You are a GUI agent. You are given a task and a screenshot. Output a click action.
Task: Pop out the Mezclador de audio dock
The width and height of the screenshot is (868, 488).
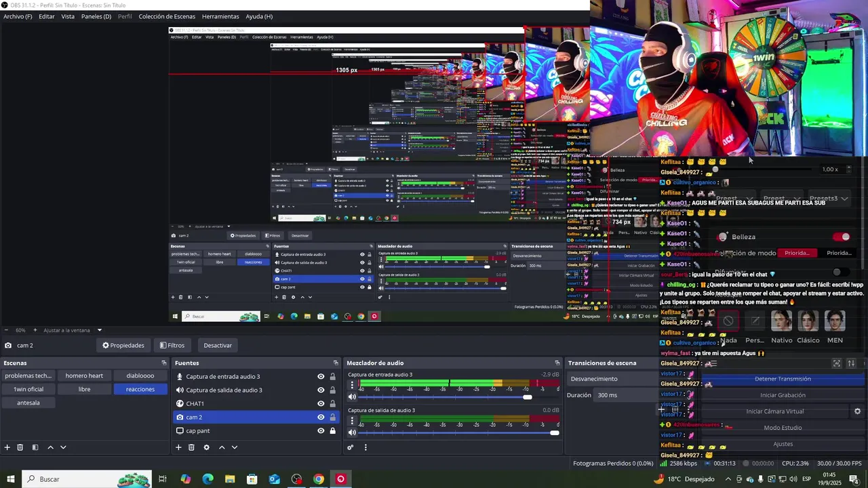[x=557, y=363]
